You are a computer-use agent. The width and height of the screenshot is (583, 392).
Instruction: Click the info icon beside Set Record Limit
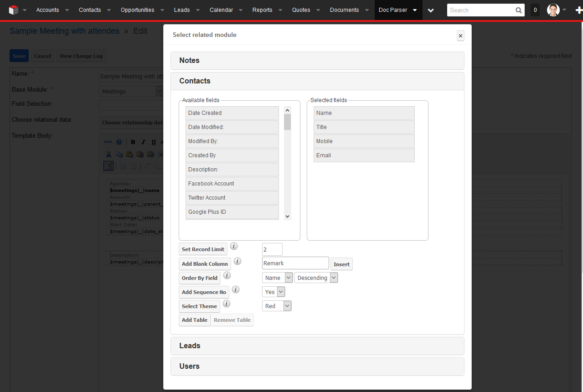pos(234,246)
